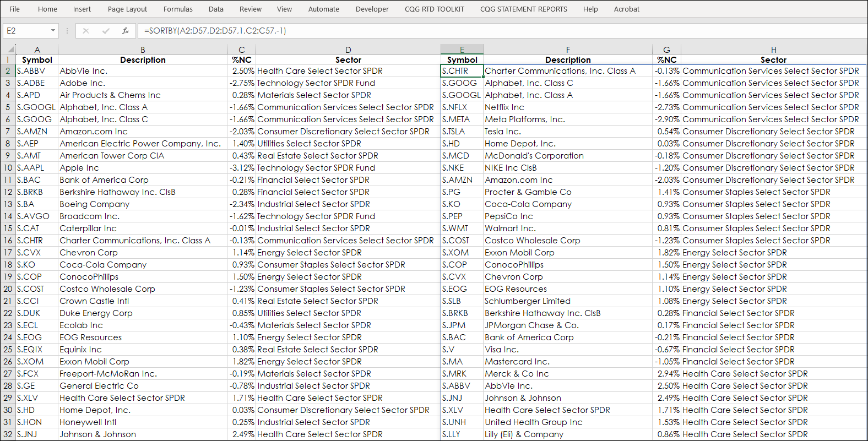Select column E header

462,50
